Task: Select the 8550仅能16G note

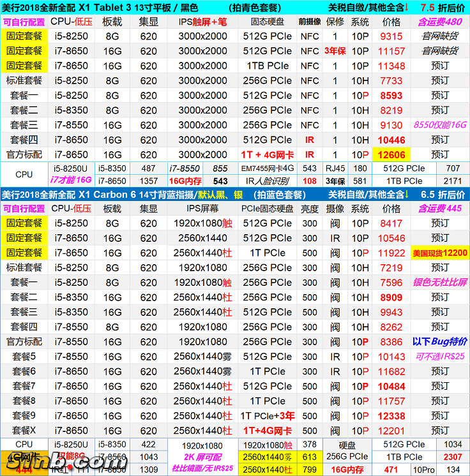Action: (x=439, y=126)
